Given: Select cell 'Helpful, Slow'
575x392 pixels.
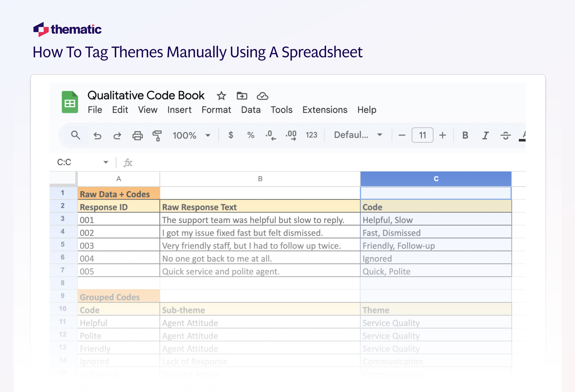Looking at the screenshot, I should pos(436,219).
